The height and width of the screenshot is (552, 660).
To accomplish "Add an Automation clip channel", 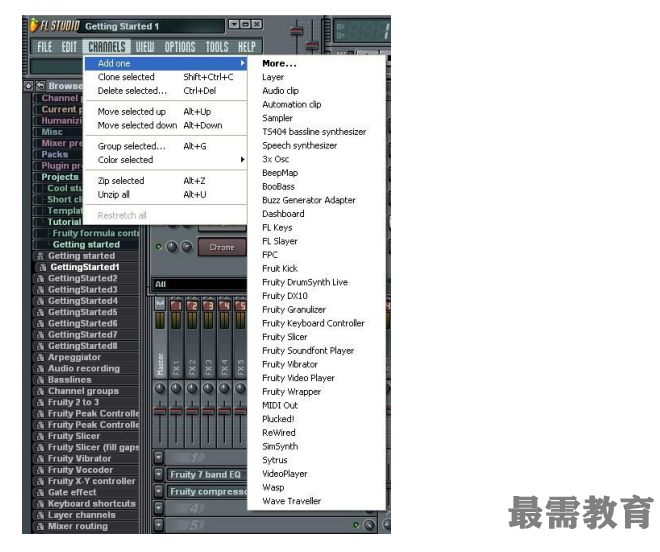I will click(291, 104).
